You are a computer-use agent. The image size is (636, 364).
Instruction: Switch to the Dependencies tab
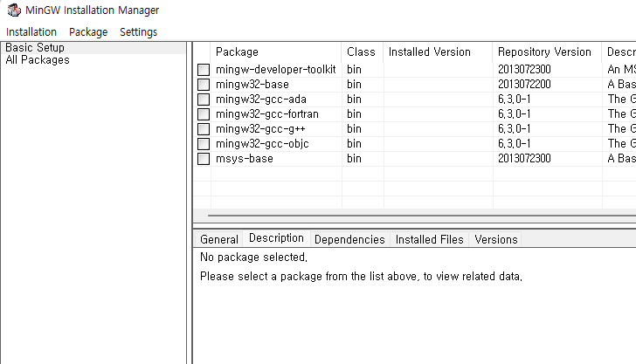pos(349,239)
